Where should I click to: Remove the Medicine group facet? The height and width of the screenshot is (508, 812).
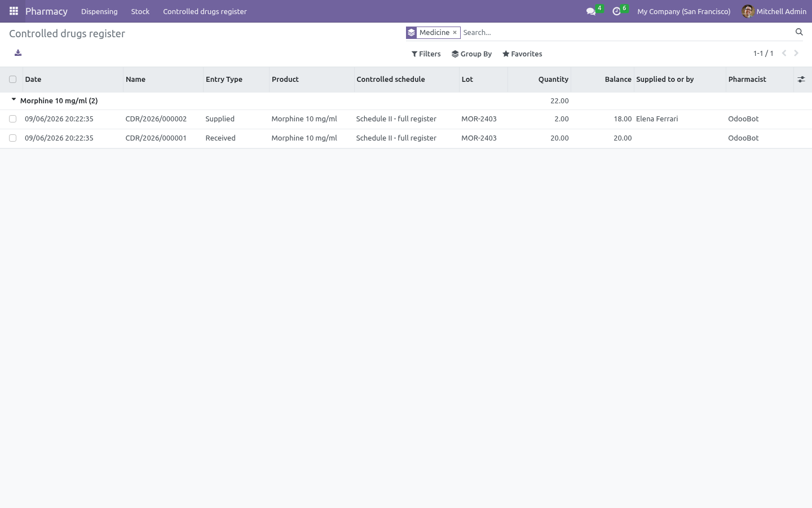[454, 33]
